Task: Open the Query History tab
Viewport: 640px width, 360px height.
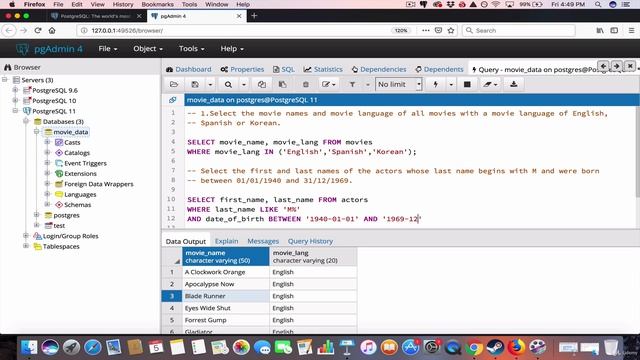Action: [x=310, y=241]
